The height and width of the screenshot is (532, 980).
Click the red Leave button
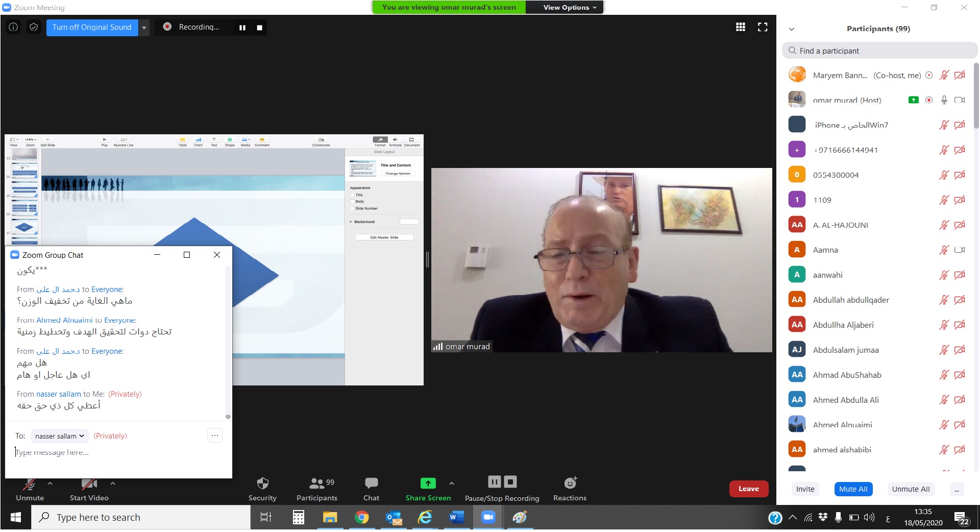(748, 489)
